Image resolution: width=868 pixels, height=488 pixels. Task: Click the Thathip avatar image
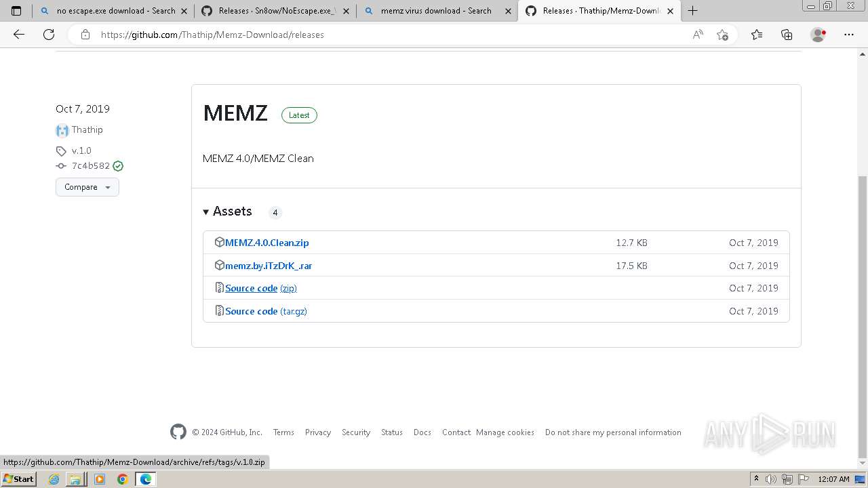[x=62, y=131]
